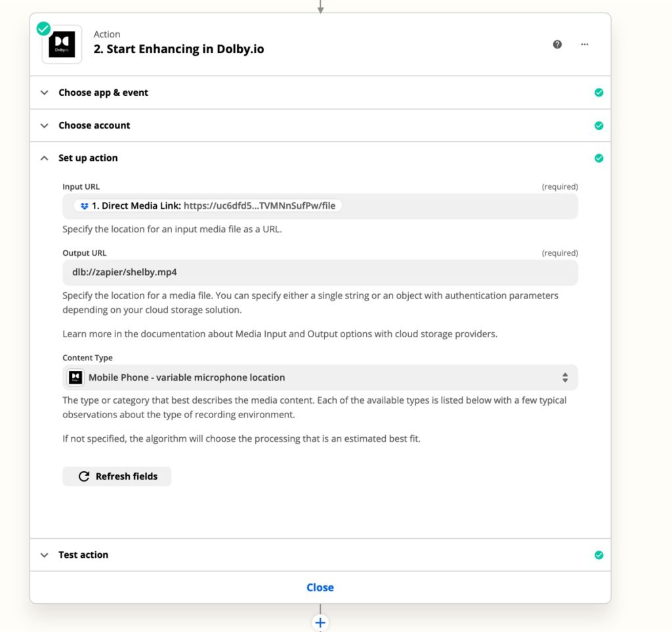Expand the Test action section
Screen dimensions: 672x632
[x=320, y=555]
